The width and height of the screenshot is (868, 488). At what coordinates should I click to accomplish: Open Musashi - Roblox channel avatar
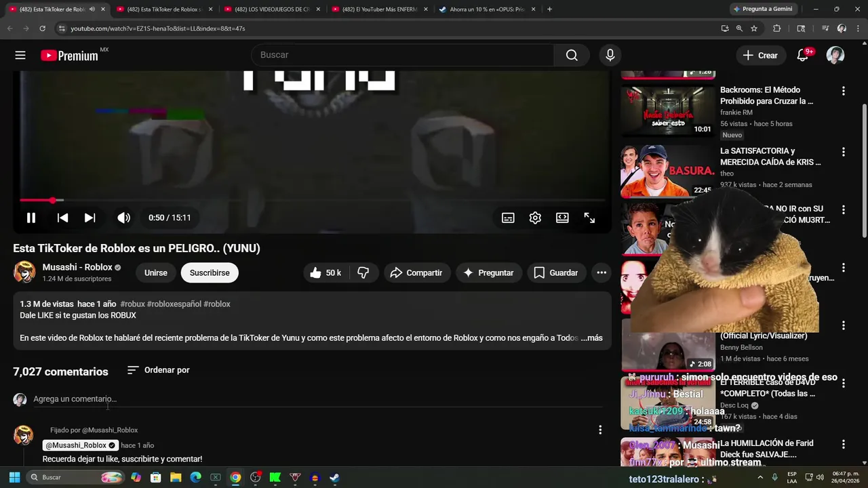(x=24, y=272)
